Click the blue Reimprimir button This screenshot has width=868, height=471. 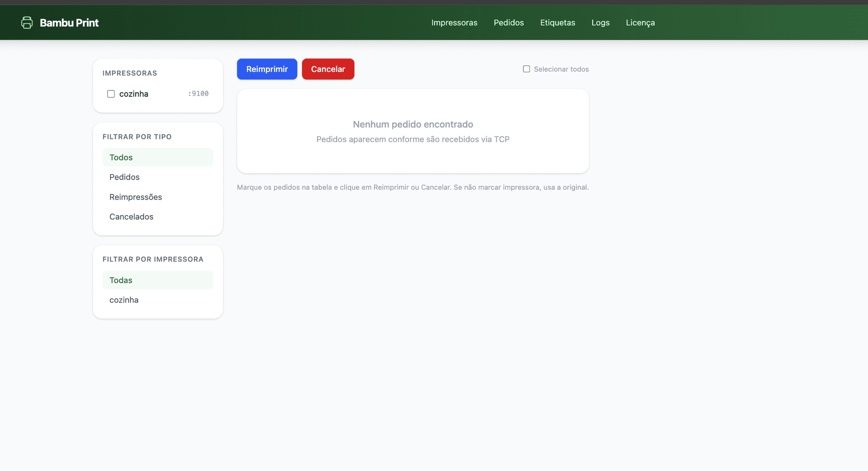click(267, 69)
